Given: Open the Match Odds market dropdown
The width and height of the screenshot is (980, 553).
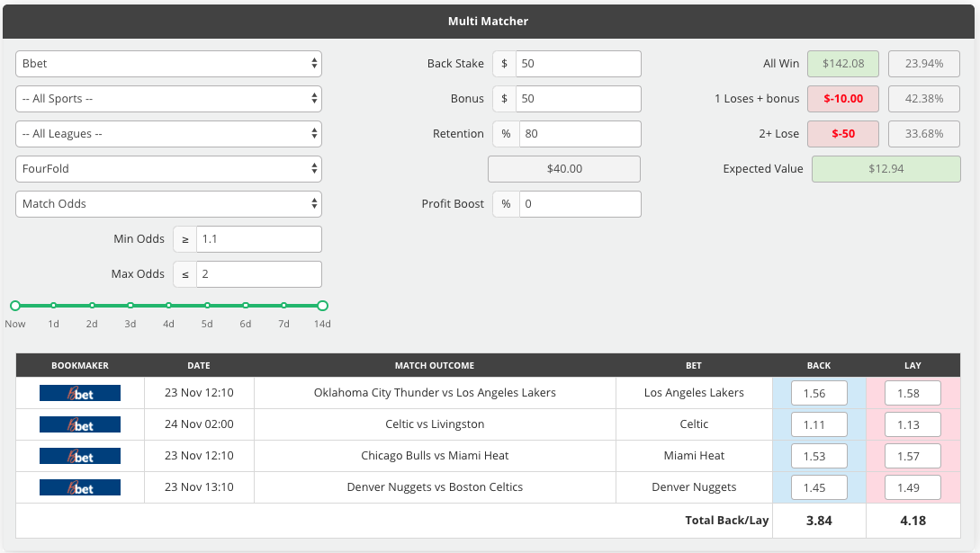Looking at the screenshot, I should 168,203.
